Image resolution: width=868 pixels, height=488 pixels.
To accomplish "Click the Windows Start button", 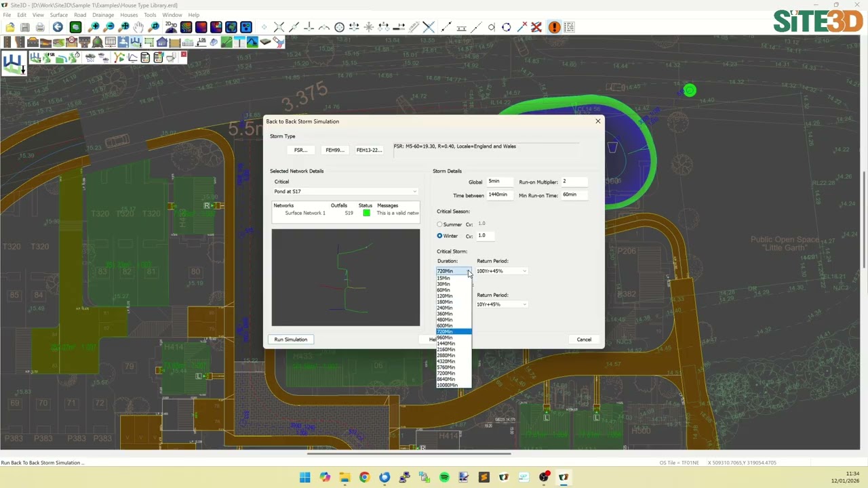I will tap(304, 477).
